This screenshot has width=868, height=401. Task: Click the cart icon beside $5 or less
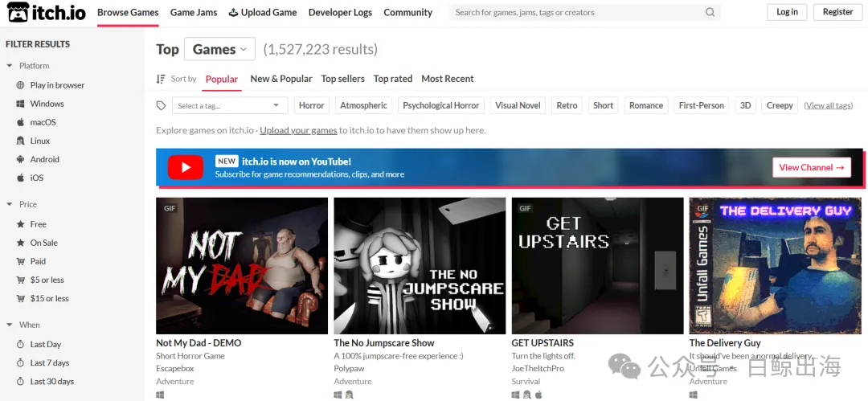click(20, 280)
